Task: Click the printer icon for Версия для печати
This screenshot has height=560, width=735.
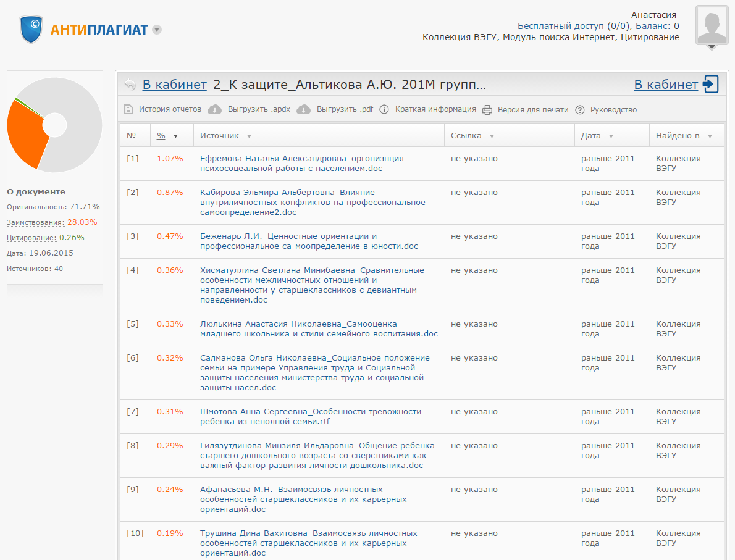Action: (x=487, y=110)
